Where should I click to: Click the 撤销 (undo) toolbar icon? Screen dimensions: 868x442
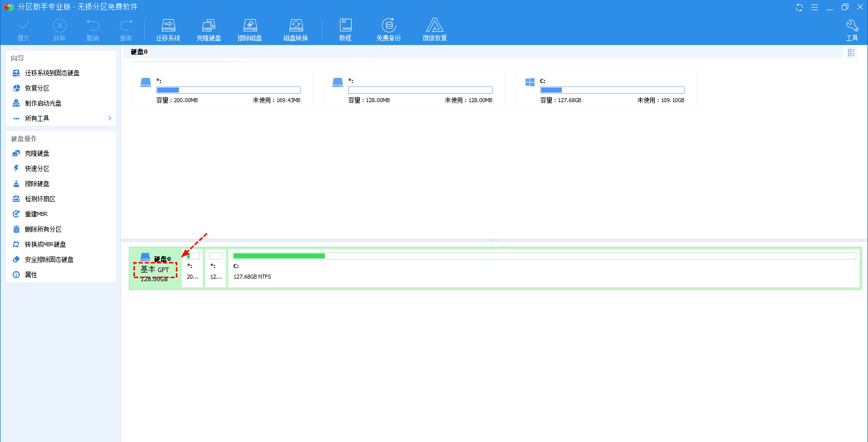click(93, 30)
